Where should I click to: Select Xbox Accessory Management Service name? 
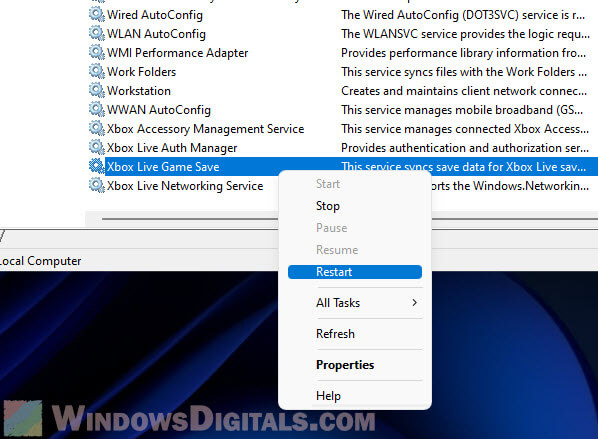[206, 129]
